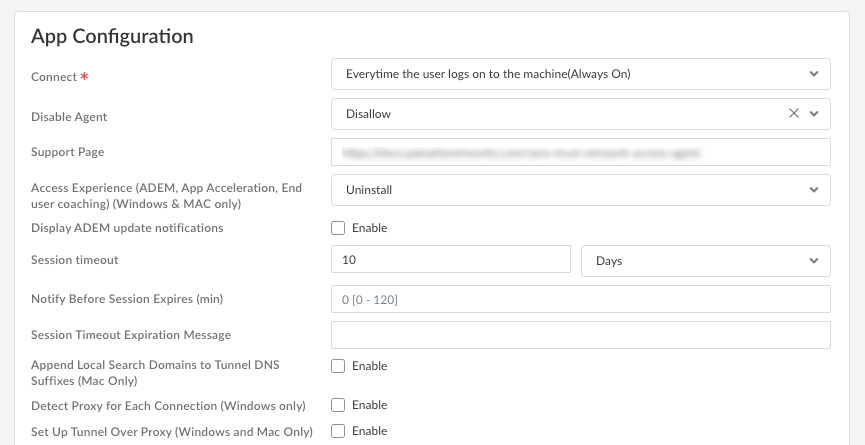The width and height of the screenshot is (865, 445).
Task: Click the Support Page URL field
Action: [580, 153]
